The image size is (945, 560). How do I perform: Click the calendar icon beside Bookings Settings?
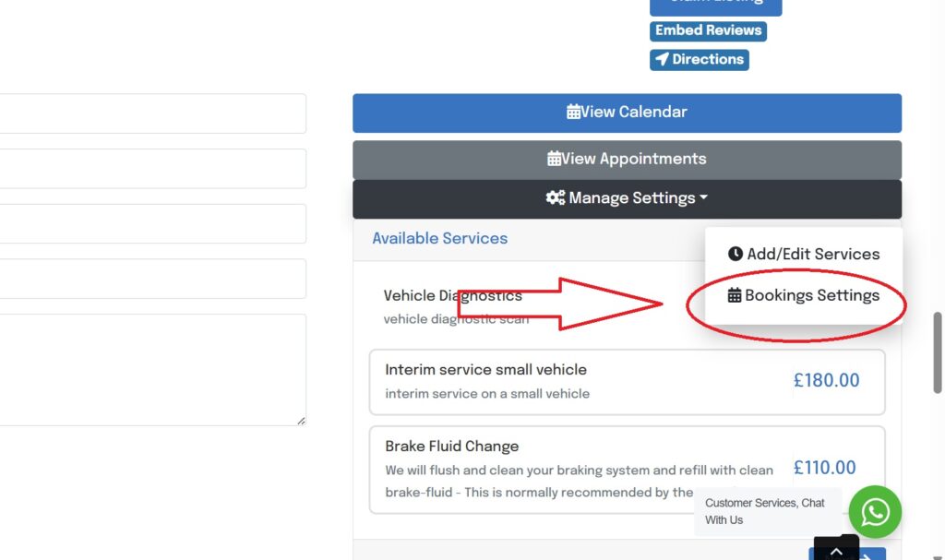[x=735, y=296]
